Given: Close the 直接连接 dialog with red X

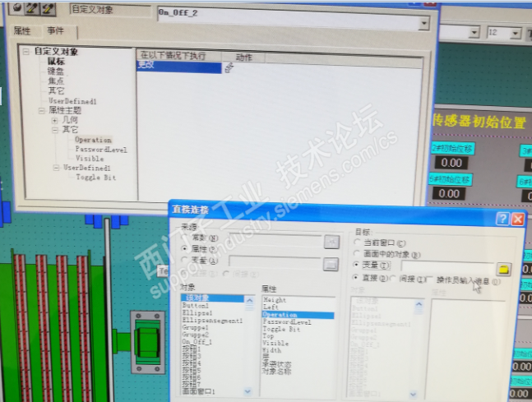Looking at the screenshot, I should point(518,219).
